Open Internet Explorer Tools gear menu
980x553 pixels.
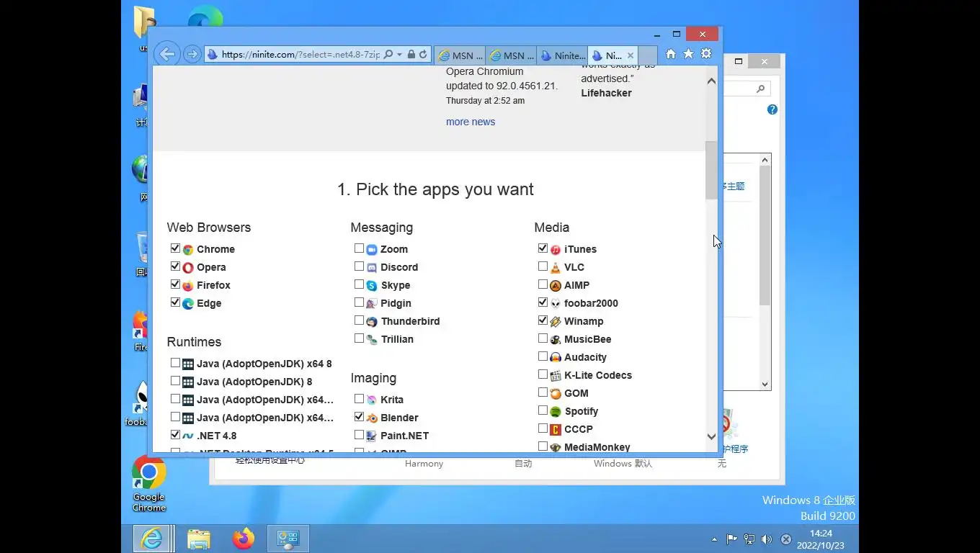[x=706, y=54]
